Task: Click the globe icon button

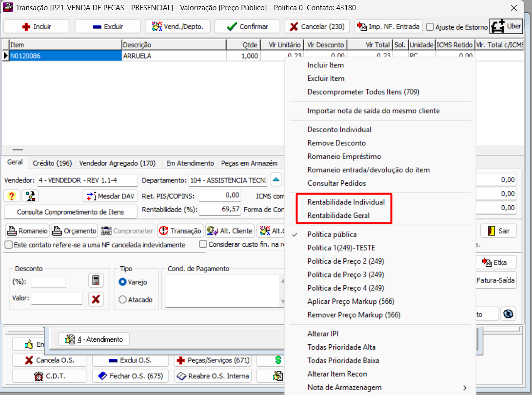Action: pos(508,314)
